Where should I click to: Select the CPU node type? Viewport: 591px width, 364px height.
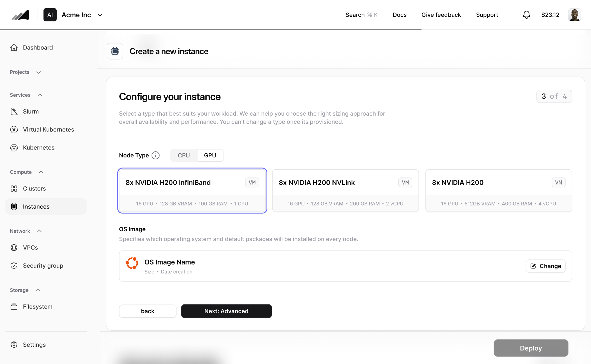pyautogui.click(x=183, y=155)
